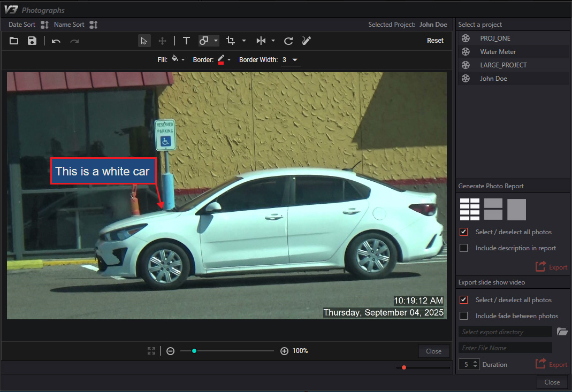Open a photo with the folder icon
This screenshot has width=572, height=392.
pos(14,41)
